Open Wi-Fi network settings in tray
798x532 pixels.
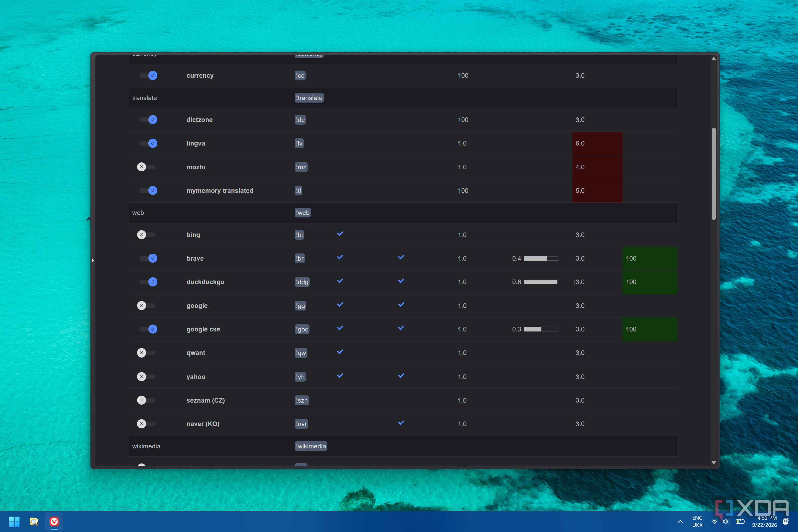point(714,522)
